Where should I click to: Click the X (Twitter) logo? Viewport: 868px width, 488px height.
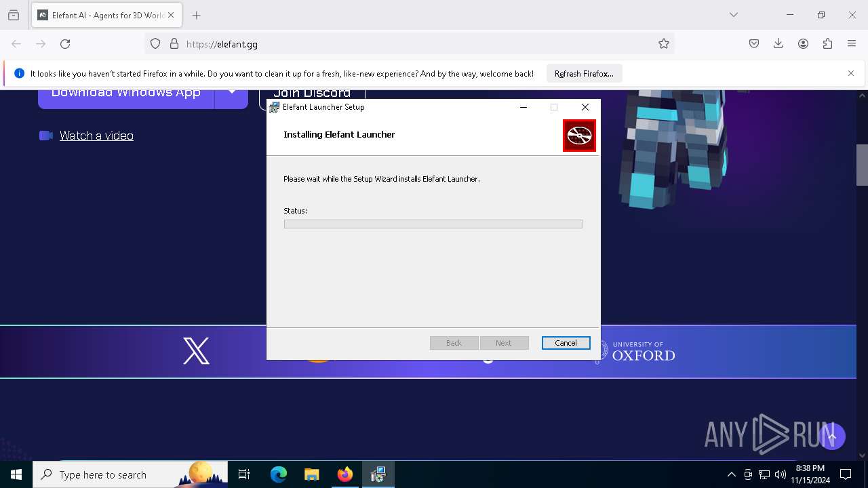coord(196,351)
